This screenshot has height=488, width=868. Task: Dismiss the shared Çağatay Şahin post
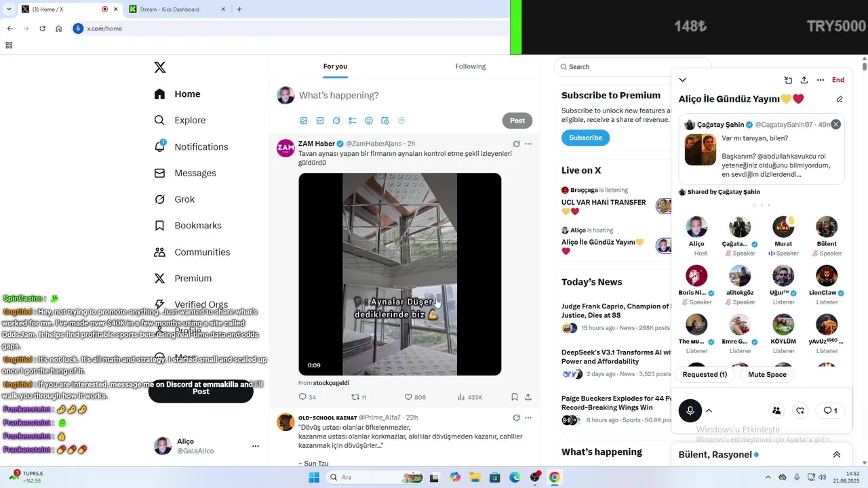click(x=836, y=124)
